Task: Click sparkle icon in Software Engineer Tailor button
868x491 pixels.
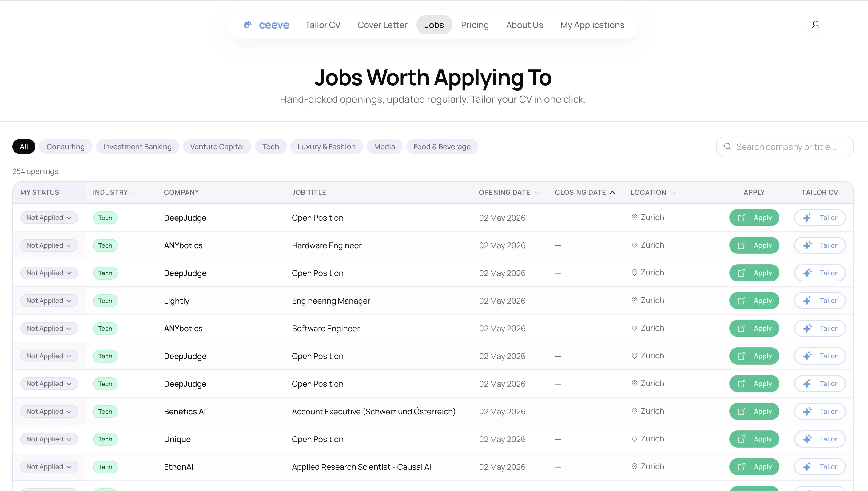Action: click(x=807, y=328)
